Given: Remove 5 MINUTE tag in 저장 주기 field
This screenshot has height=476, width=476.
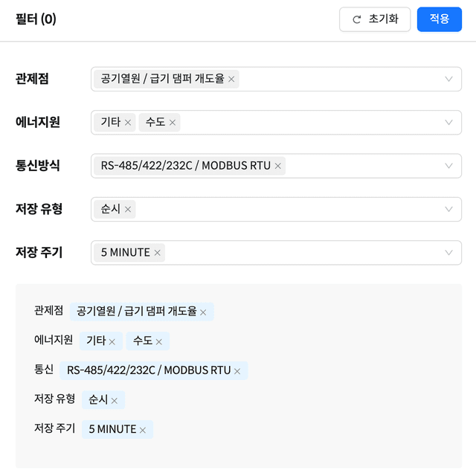Looking at the screenshot, I should pyautogui.click(x=157, y=253).
